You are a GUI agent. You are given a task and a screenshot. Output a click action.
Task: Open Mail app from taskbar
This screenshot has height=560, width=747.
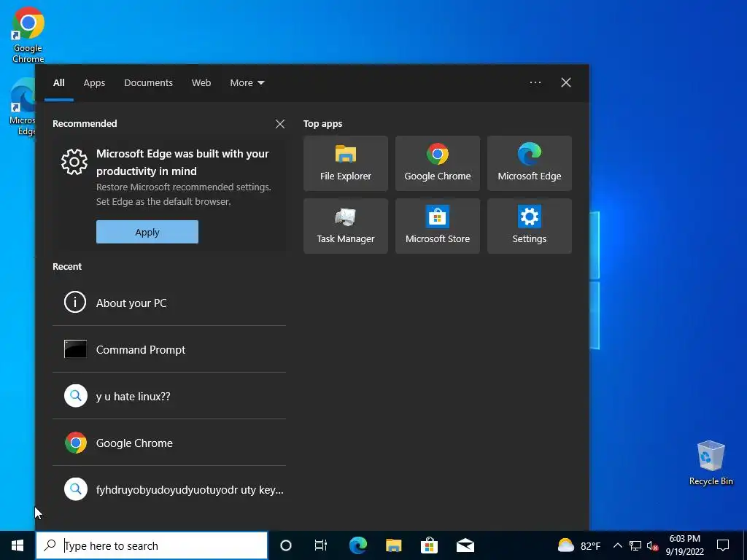click(465, 545)
